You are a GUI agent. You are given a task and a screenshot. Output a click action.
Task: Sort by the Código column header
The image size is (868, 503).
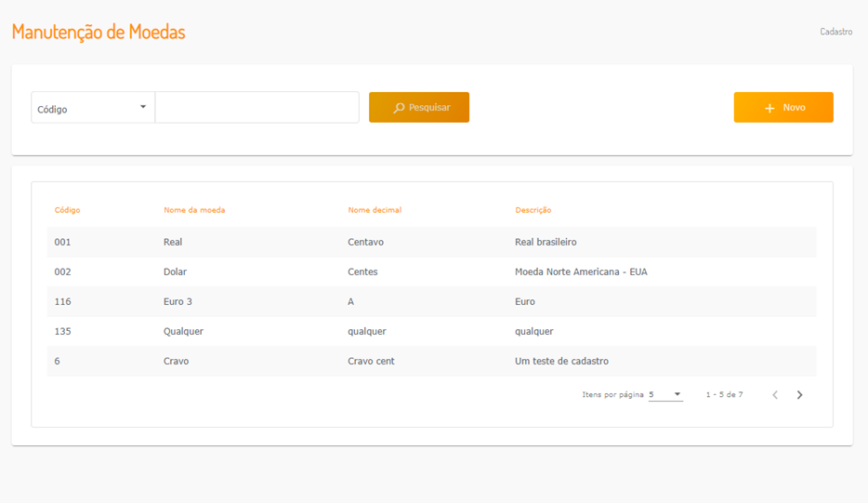point(67,210)
